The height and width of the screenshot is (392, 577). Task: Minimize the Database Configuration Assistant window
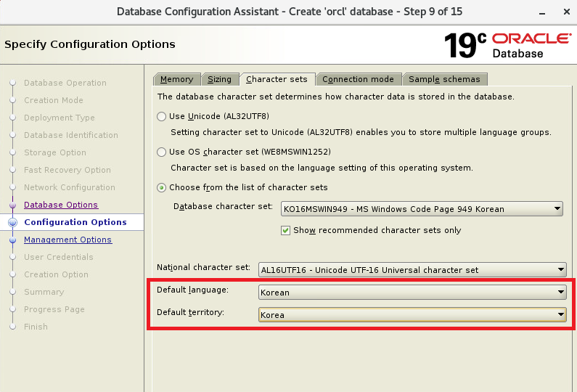pyautogui.click(x=541, y=12)
